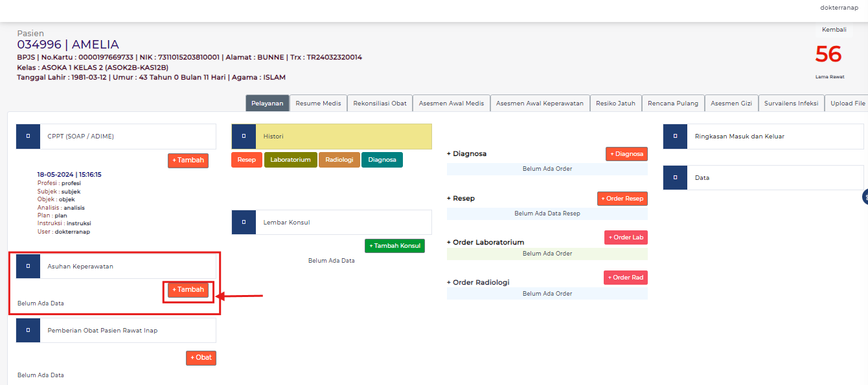The image size is (868, 385).
Task: Click the Ringkasan Masuk dan Keluar icon
Action: [676, 137]
